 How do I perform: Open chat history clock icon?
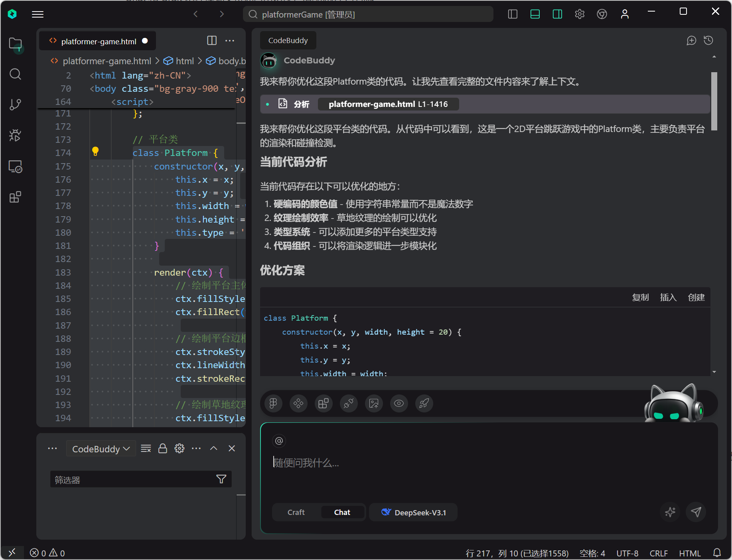[708, 41]
